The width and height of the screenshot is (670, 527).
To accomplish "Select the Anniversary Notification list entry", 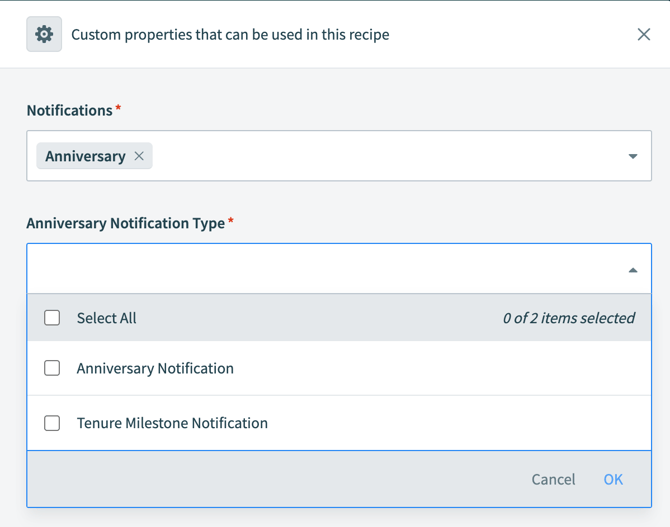I will click(x=155, y=368).
